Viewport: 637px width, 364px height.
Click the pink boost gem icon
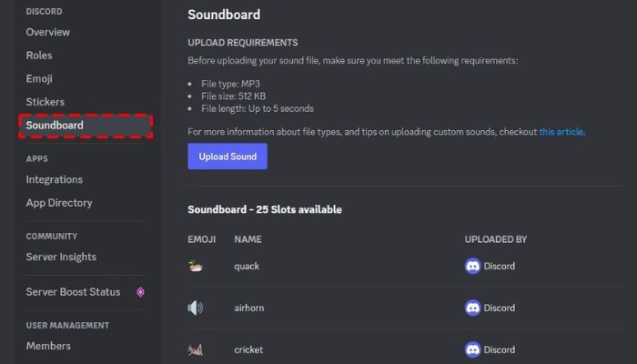click(x=140, y=292)
